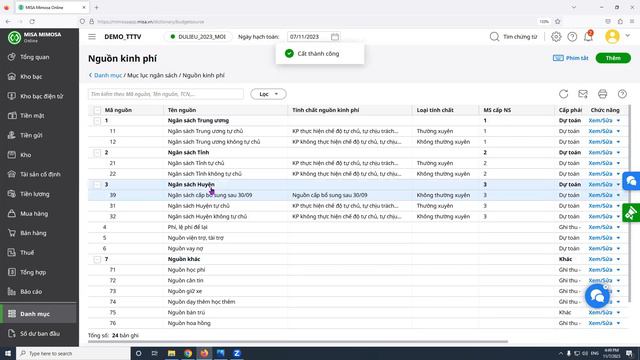Click the refresh icon above the table
Screen dimensions: 640x360
pyautogui.click(x=563, y=94)
